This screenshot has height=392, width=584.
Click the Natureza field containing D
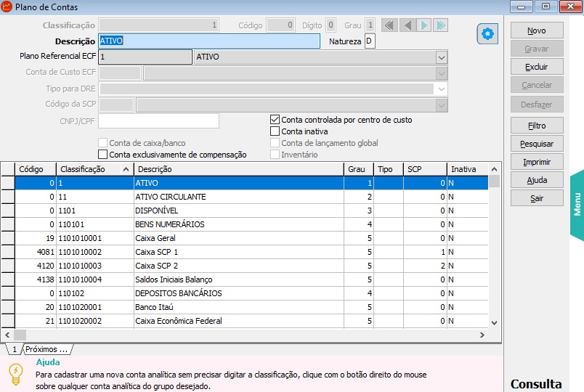coord(370,41)
